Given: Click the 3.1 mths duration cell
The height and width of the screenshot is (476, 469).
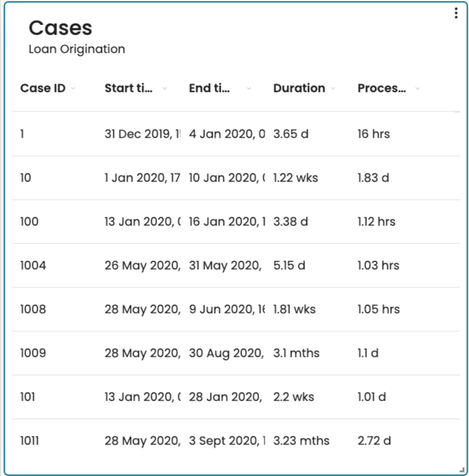Looking at the screenshot, I should tap(296, 353).
